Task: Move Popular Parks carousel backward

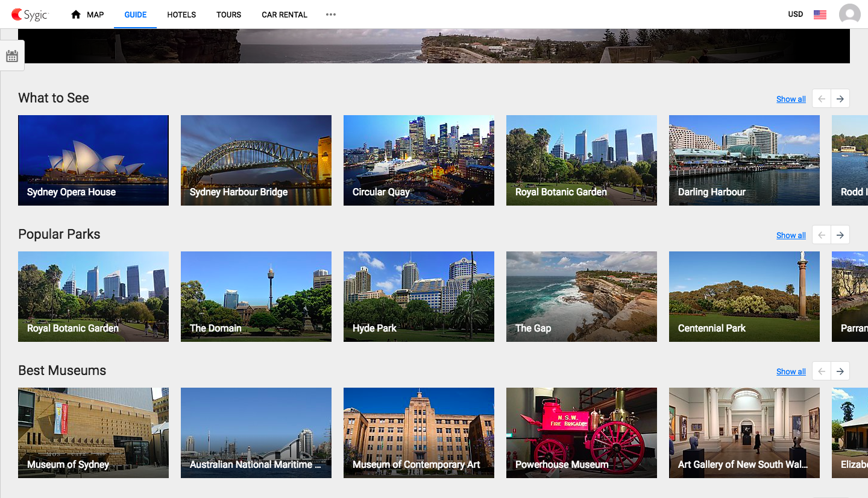Action: (822, 235)
